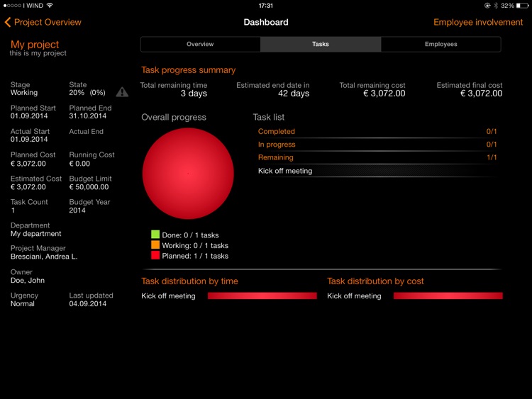Screen dimensions: 532x399
Task: Tap Total remaining time 3 days
Action: 194,94
